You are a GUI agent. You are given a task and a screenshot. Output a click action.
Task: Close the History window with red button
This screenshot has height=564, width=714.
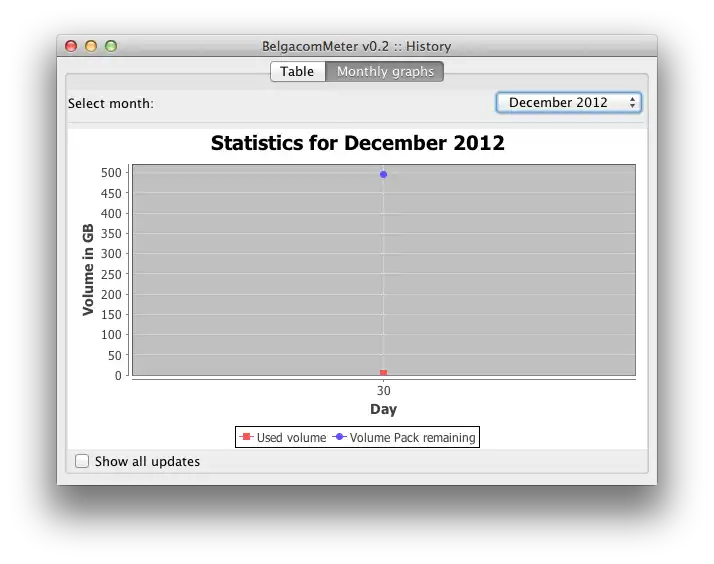click(x=71, y=46)
